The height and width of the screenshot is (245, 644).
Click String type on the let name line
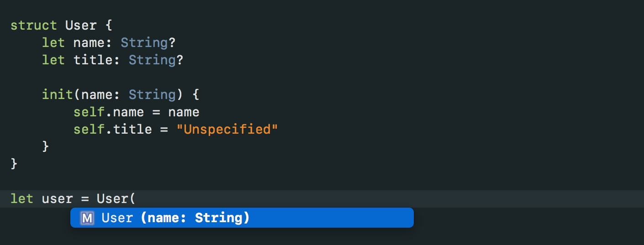pos(144,42)
